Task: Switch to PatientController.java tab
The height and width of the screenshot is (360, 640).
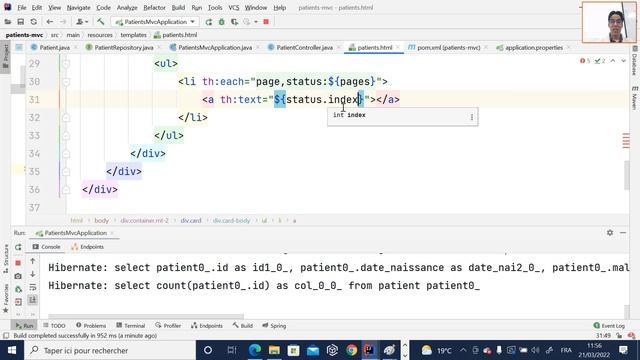Action: [x=304, y=47]
